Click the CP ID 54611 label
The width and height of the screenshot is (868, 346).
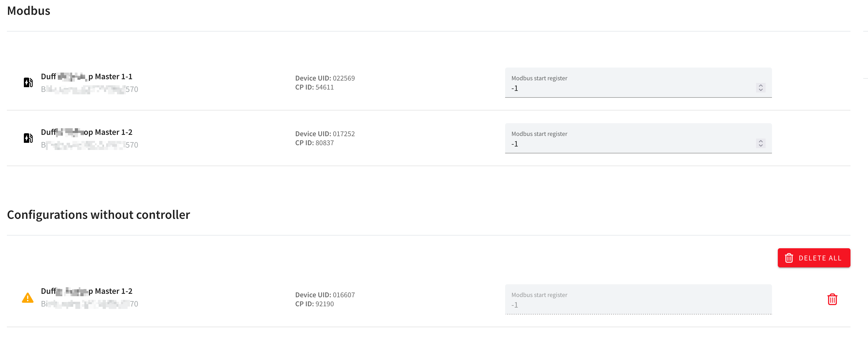point(314,87)
